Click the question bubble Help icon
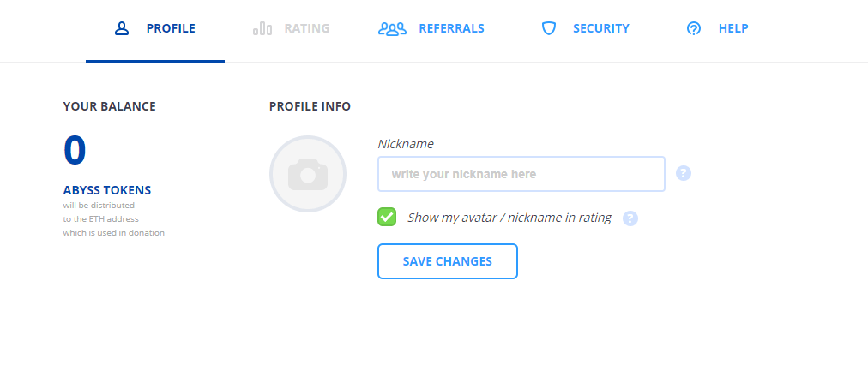868x377 pixels. tap(694, 28)
